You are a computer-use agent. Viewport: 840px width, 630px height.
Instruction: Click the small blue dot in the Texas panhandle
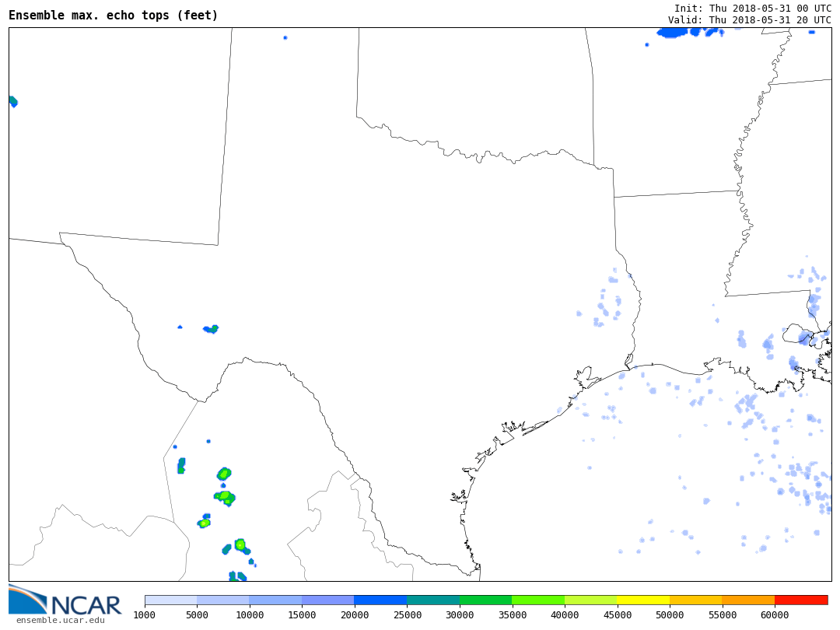point(285,37)
